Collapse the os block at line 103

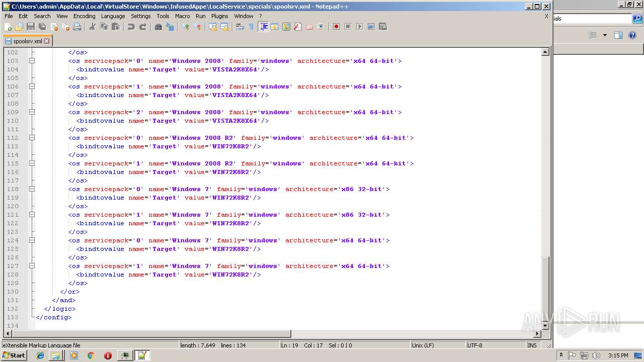click(x=32, y=61)
